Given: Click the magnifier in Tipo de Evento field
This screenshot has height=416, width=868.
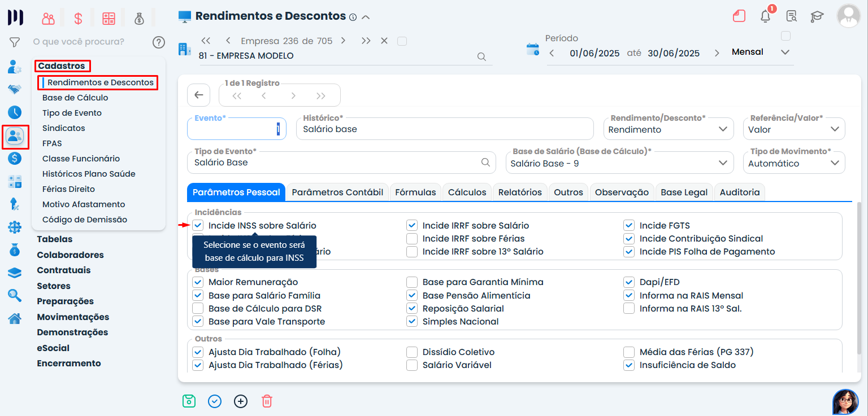Looking at the screenshot, I should click(x=485, y=163).
